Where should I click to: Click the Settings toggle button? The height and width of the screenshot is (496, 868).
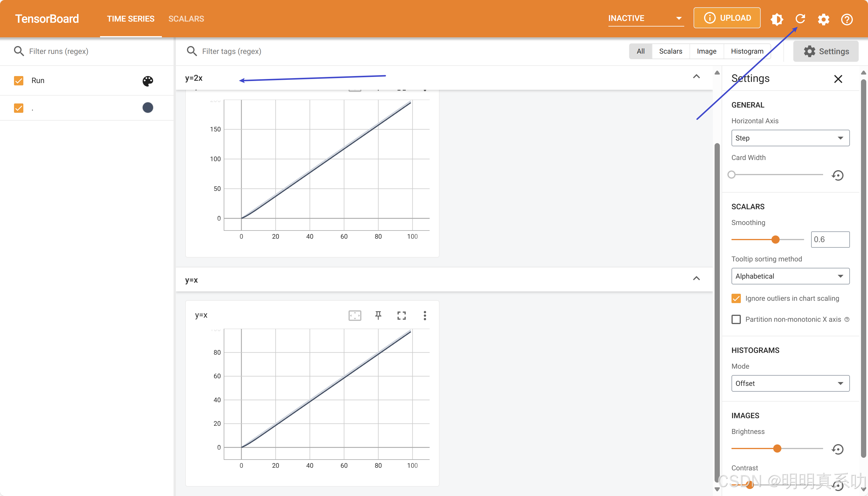826,52
